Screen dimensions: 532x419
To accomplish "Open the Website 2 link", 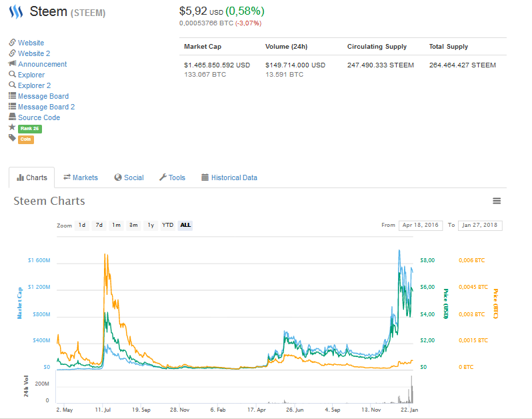I will tap(34, 53).
